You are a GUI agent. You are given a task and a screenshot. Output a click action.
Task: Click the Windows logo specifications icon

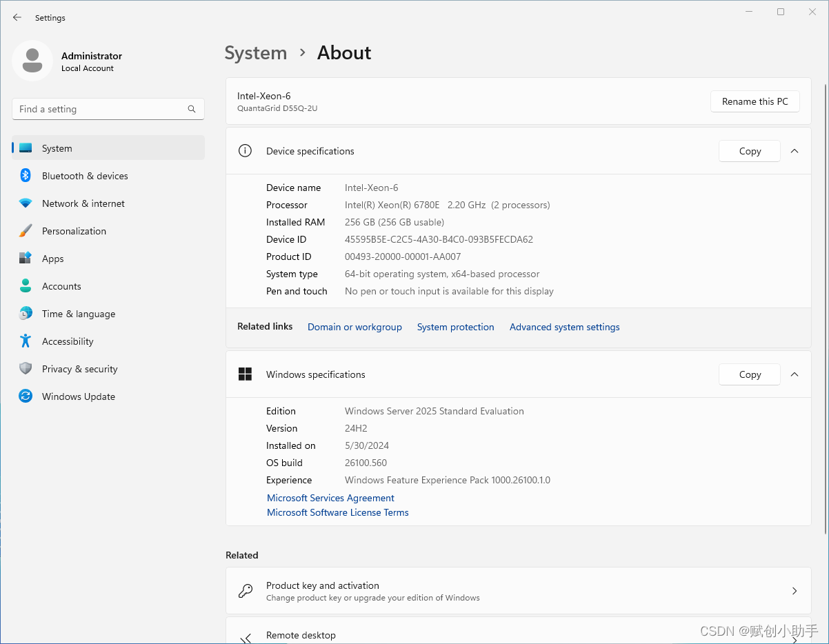click(x=245, y=374)
